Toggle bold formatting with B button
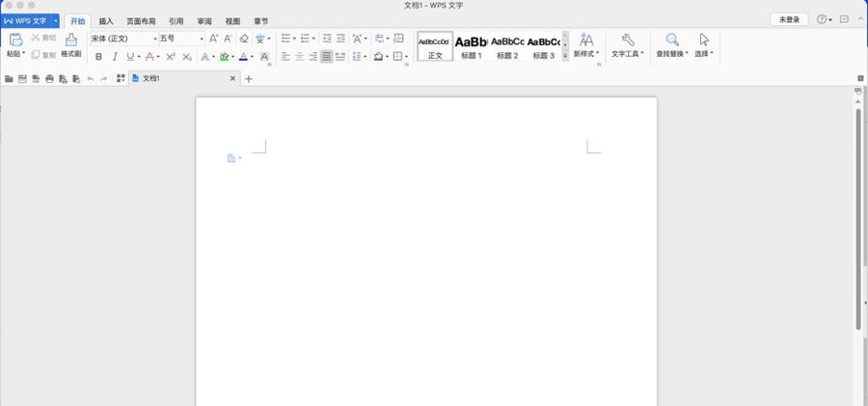 [98, 57]
